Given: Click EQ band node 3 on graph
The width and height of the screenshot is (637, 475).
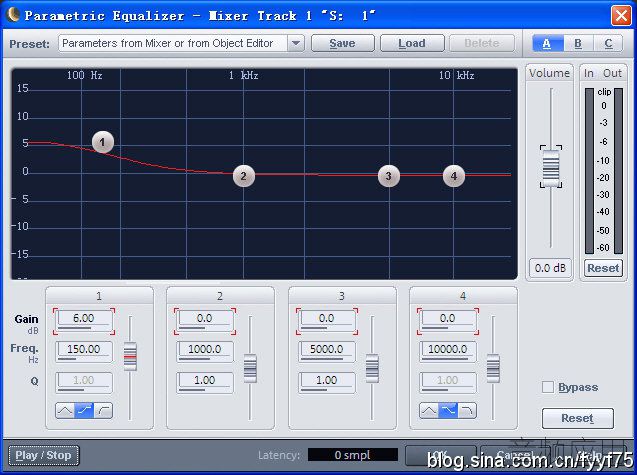Looking at the screenshot, I should click(x=389, y=176).
